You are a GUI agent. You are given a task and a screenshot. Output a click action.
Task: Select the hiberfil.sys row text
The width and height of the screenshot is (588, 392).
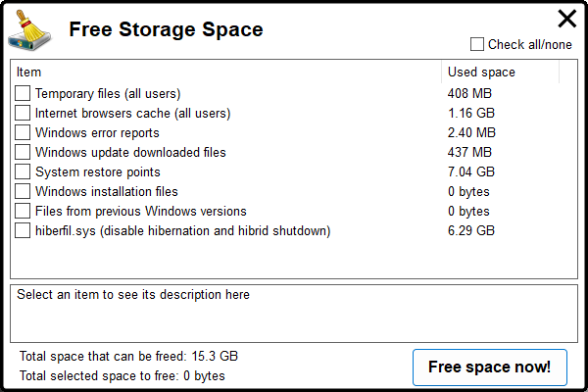(x=183, y=230)
